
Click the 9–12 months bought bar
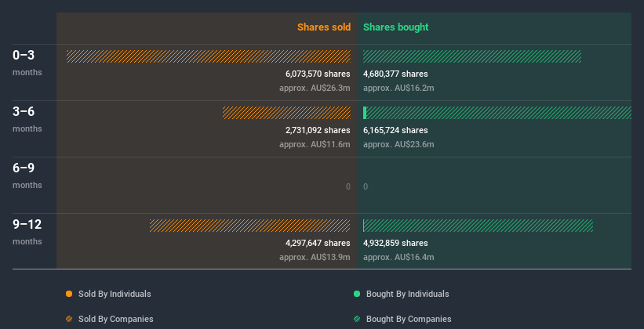(478, 226)
